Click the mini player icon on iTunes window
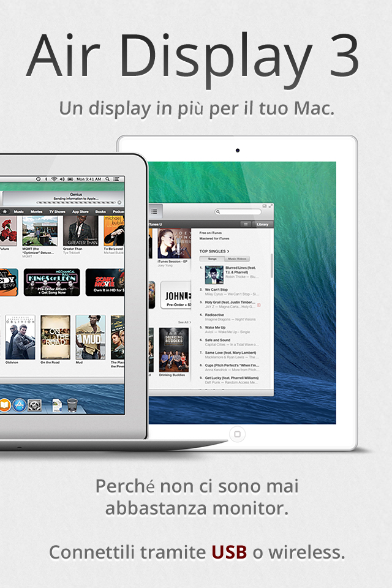The width and height of the screenshot is (392, 588). 265,206
